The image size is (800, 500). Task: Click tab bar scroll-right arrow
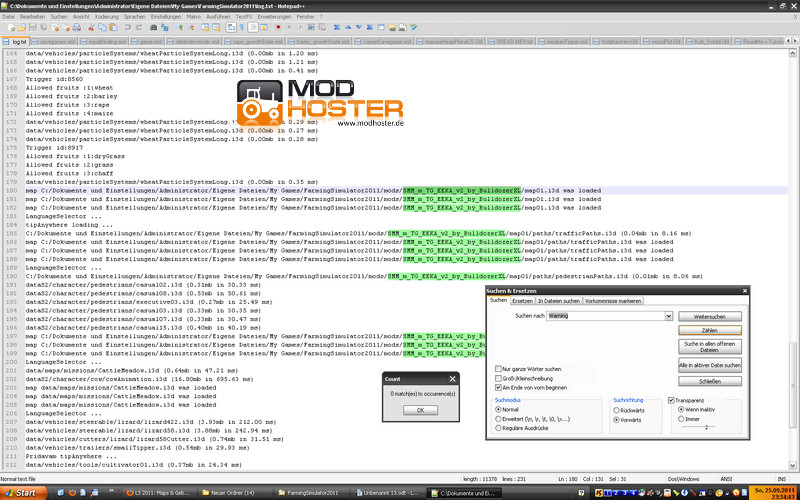[x=795, y=41]
